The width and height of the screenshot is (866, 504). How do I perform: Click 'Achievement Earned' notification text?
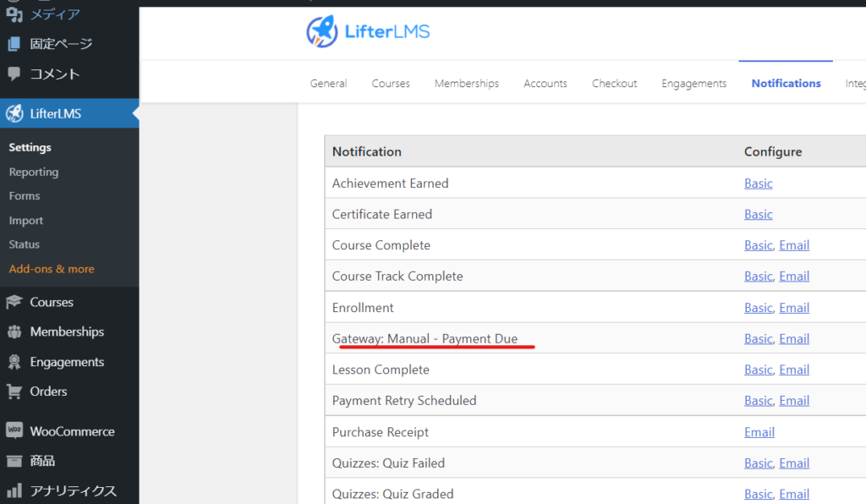390,184
